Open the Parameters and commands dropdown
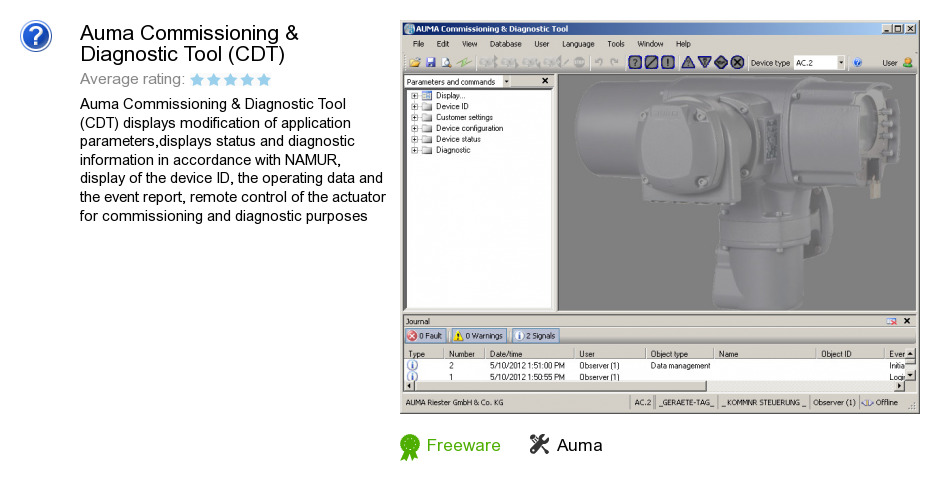This screenshot has height=491, width=940. pos(507,82)
